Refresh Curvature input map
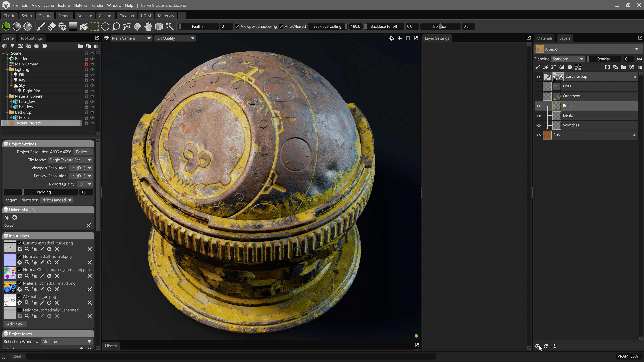644x362 pixels. [x=49, y=249]
